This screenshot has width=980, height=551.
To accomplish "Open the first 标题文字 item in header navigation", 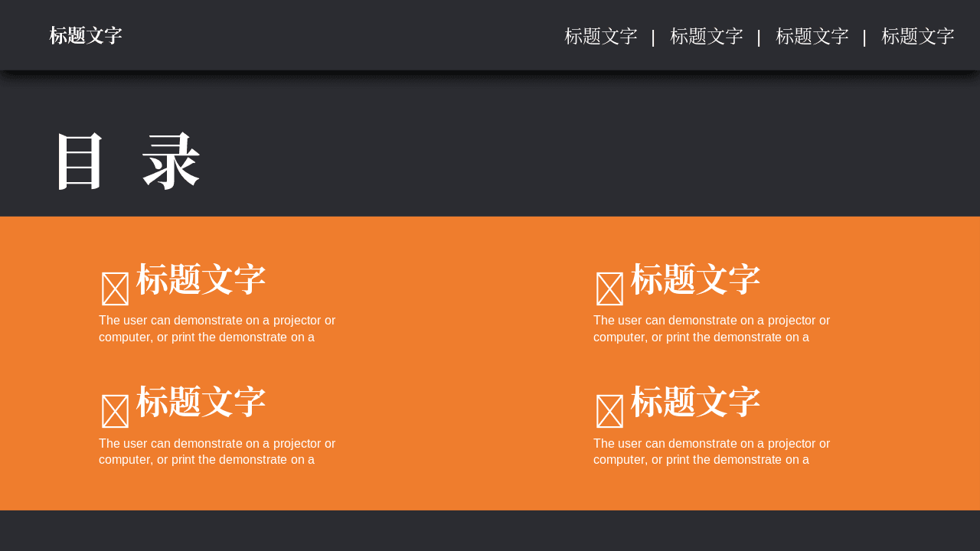I will [x=601, y=36].
